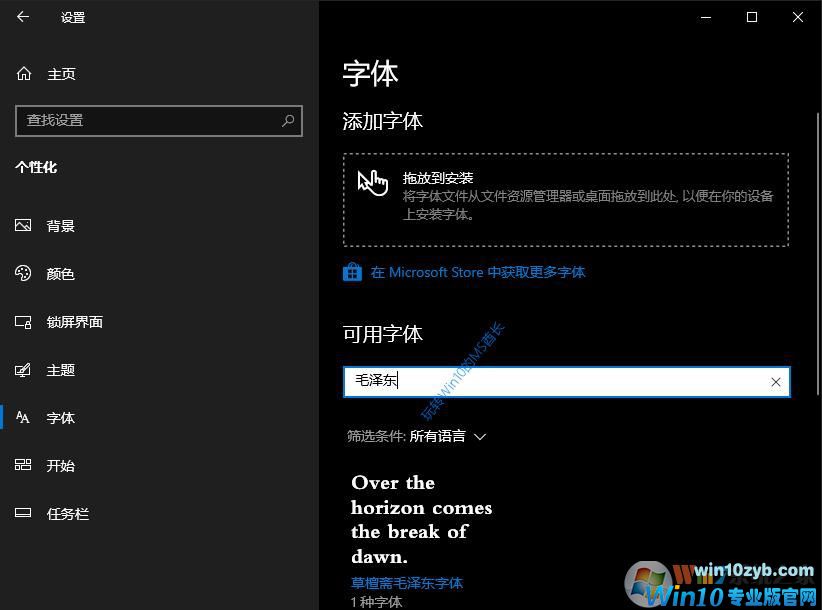Select the 背景 picture icon
Image resolution: width=822 pixels, height=610 pixels.
pyautogui.click(x=23, y=225)
